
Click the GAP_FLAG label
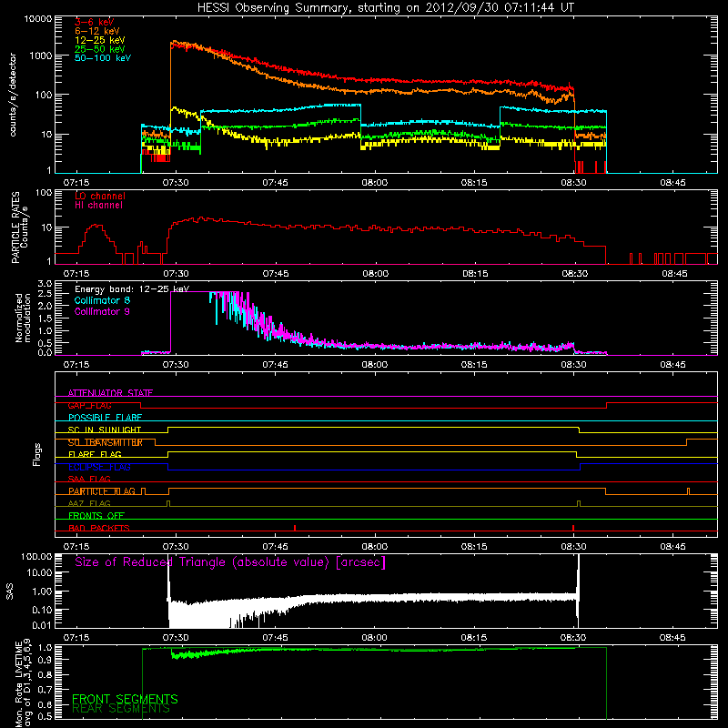90,405
